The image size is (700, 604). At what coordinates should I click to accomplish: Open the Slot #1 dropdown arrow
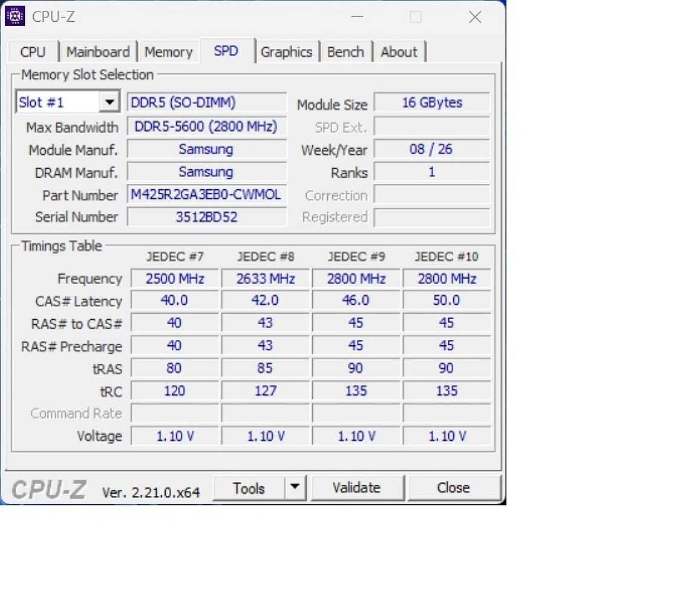coord(110,102)
